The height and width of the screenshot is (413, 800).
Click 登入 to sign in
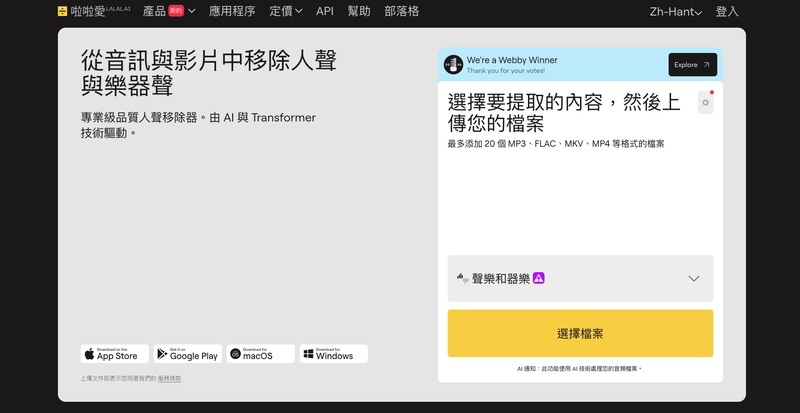(727, 12)
